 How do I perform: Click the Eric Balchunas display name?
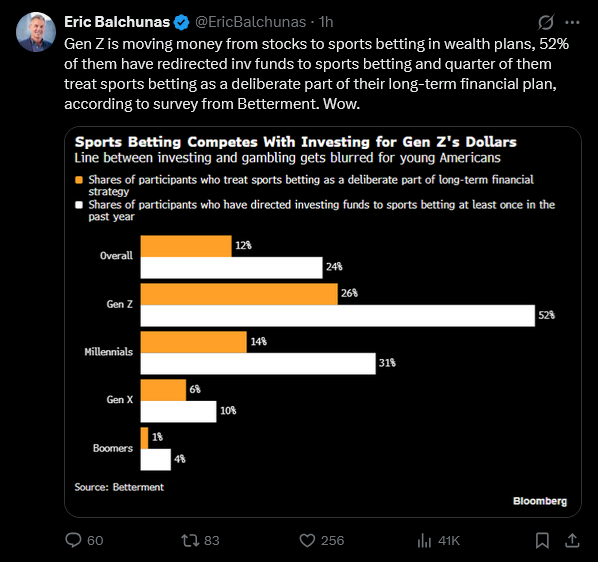pyautogui.click(x=117, y=22)
